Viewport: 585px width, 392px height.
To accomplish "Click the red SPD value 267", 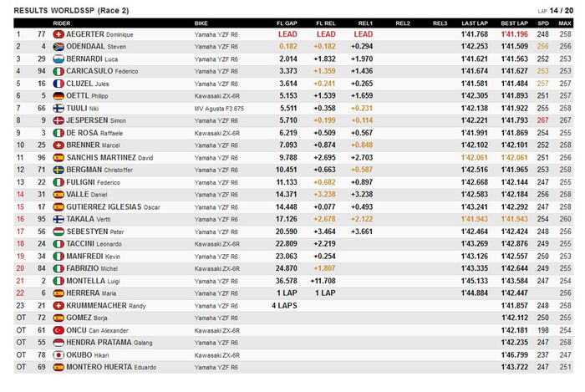I will [543, 120].
